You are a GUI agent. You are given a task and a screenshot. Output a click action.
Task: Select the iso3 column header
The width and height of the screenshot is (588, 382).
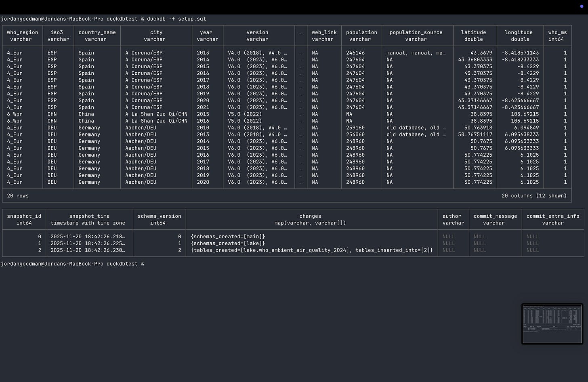tap(58, 36)
